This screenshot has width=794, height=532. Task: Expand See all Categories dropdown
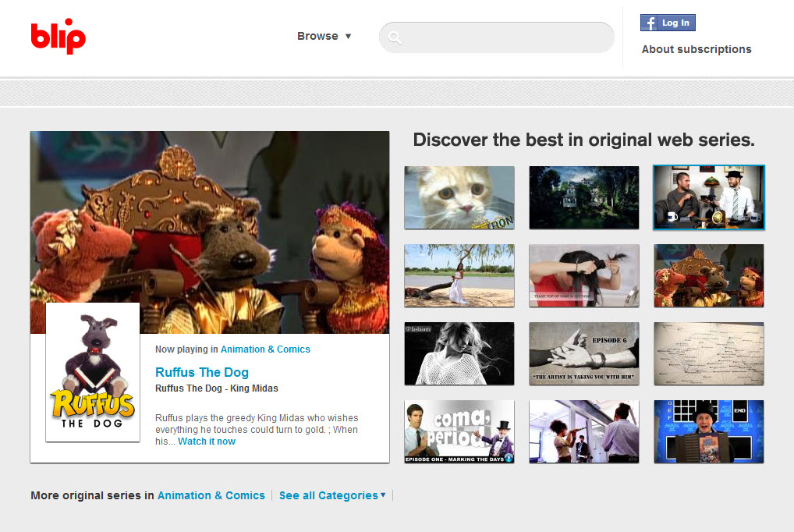click(331, 495)
